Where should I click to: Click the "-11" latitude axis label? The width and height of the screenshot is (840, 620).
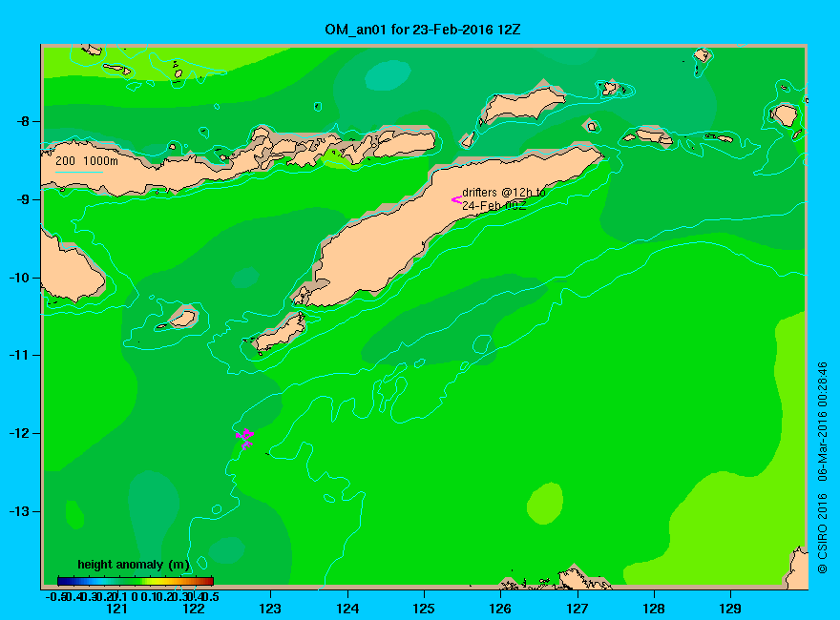[20, 355]
